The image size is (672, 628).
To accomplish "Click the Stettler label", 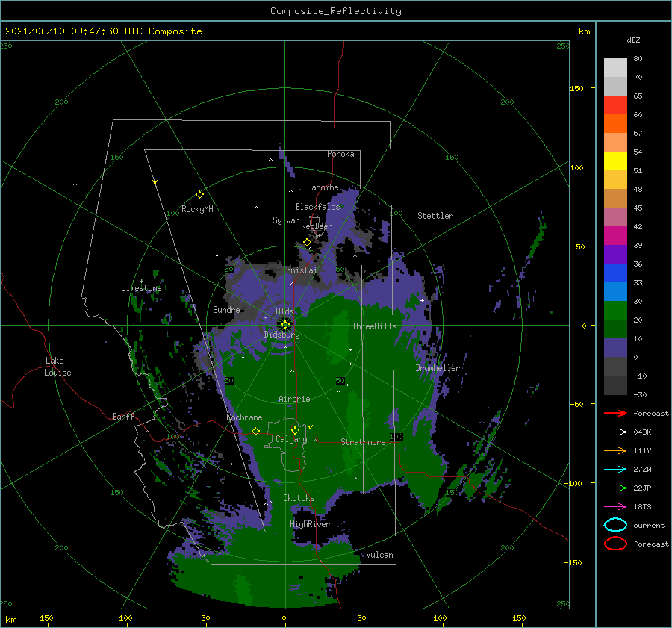I will [435, 216].
